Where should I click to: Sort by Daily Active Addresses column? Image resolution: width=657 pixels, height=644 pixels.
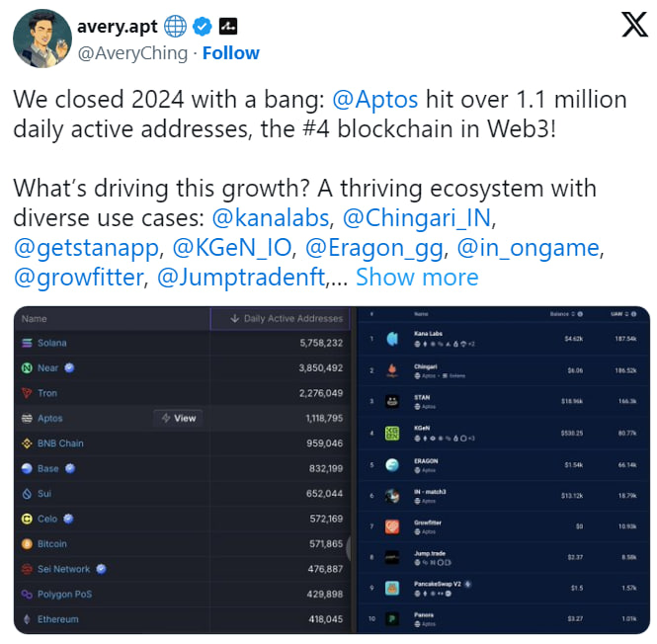286,318
